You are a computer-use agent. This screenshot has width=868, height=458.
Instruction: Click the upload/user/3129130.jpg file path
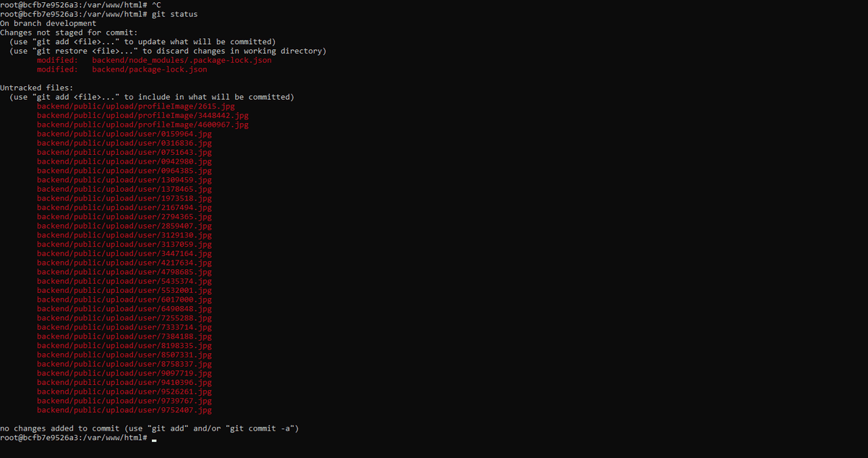tap(124, 235)
